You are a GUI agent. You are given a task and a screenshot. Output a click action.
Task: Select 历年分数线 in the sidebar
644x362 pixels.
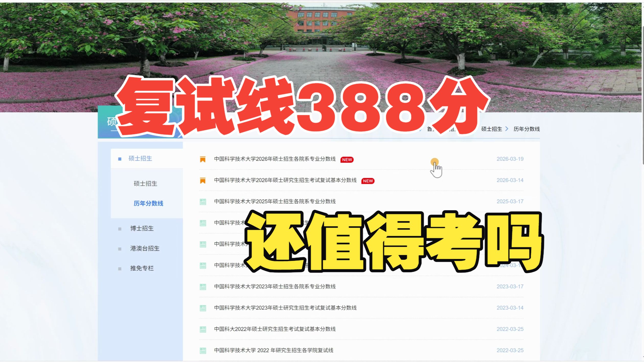click(x=148, y=203)
